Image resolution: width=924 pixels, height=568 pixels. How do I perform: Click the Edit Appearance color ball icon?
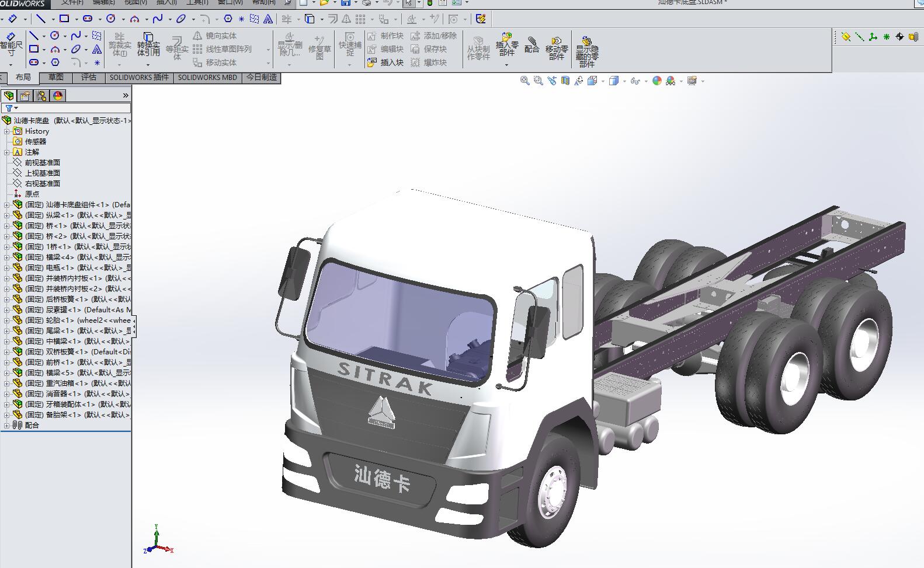657,81
